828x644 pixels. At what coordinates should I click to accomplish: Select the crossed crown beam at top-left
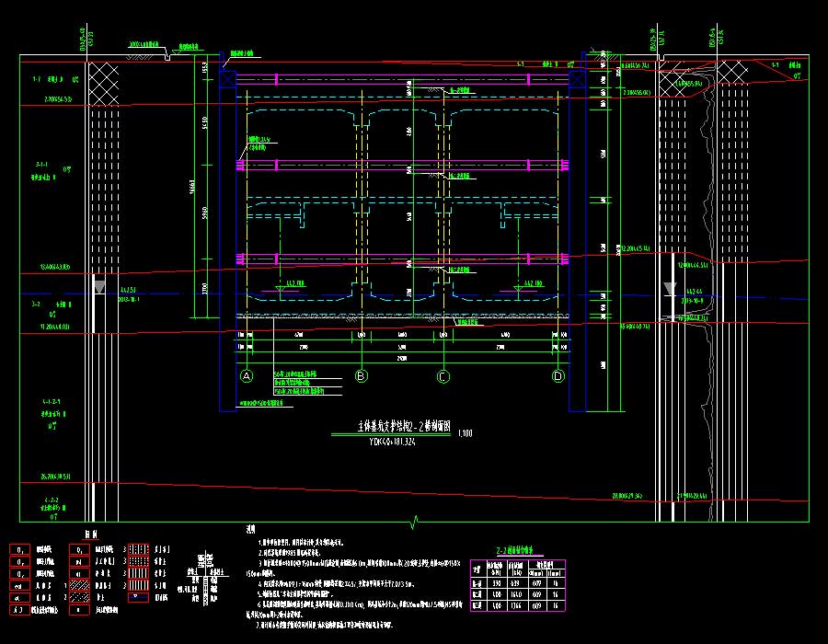click(x=227, y=79)
